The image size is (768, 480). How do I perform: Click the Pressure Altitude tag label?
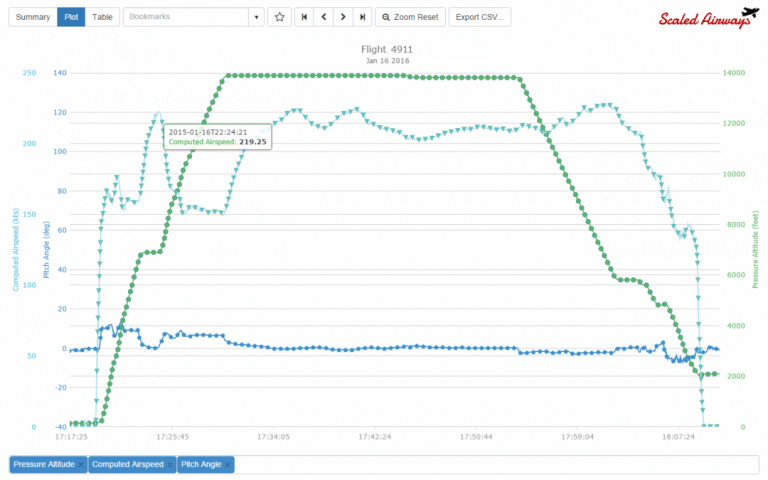tap(43, 465)
